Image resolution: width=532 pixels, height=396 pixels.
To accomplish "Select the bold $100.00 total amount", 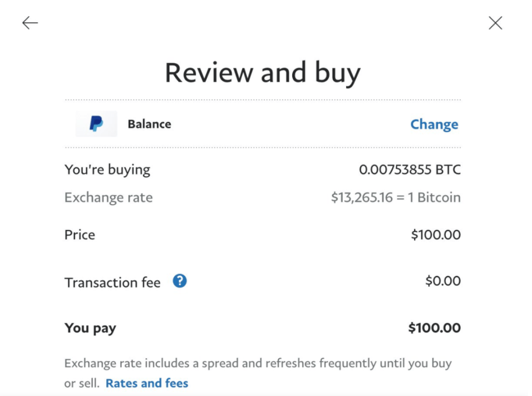I will pos(434,328).
